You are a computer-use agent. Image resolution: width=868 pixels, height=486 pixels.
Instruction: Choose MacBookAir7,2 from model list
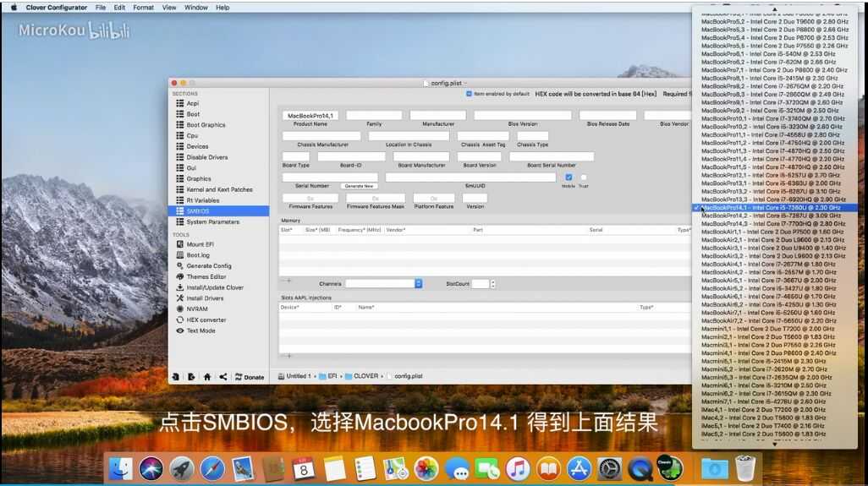point(769,320)
